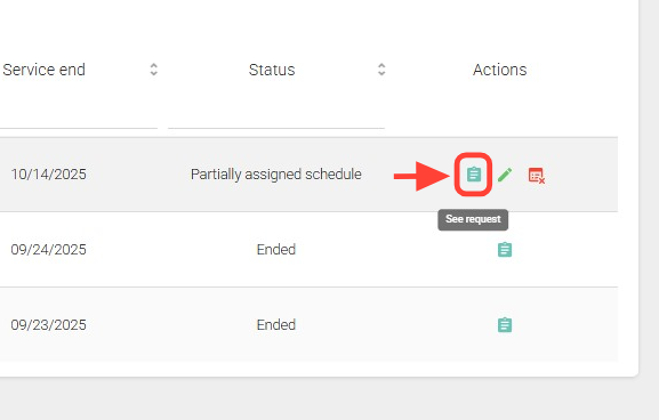Click the red arrow pointing at See request
This screenshot has height=420, width=659.
tap(420, 178)
